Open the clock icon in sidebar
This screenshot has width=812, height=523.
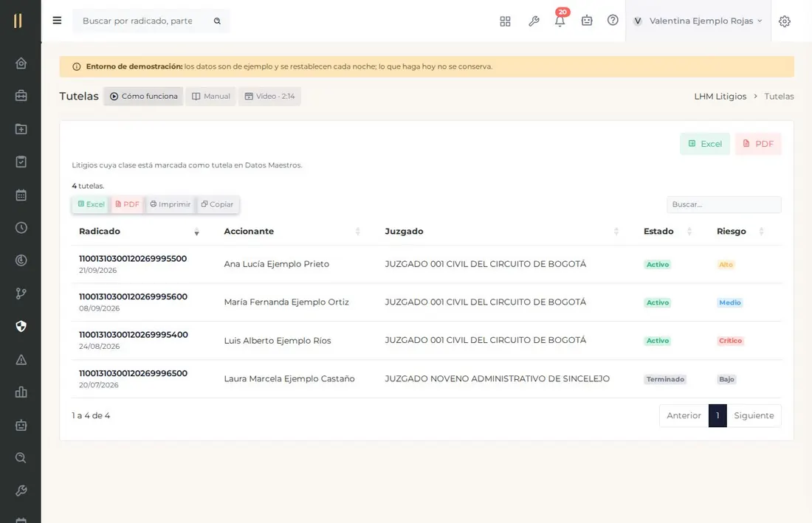[21, 228]
